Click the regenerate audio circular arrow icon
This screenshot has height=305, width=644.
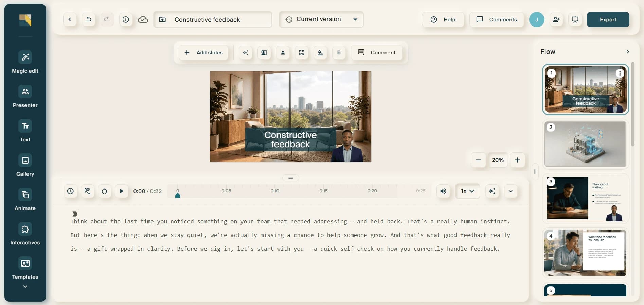(104, 191)
